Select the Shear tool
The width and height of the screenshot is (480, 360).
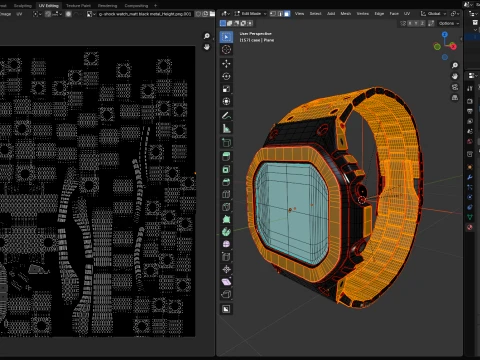point(226,282)
